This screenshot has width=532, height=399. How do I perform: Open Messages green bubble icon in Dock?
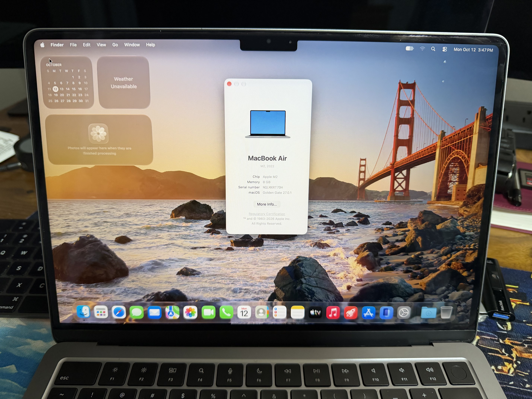tap(137, 312)
